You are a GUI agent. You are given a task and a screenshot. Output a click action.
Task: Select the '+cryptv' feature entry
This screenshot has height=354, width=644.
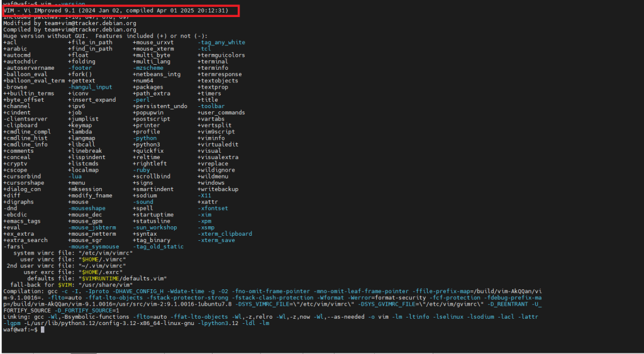(x=15, y=163)
